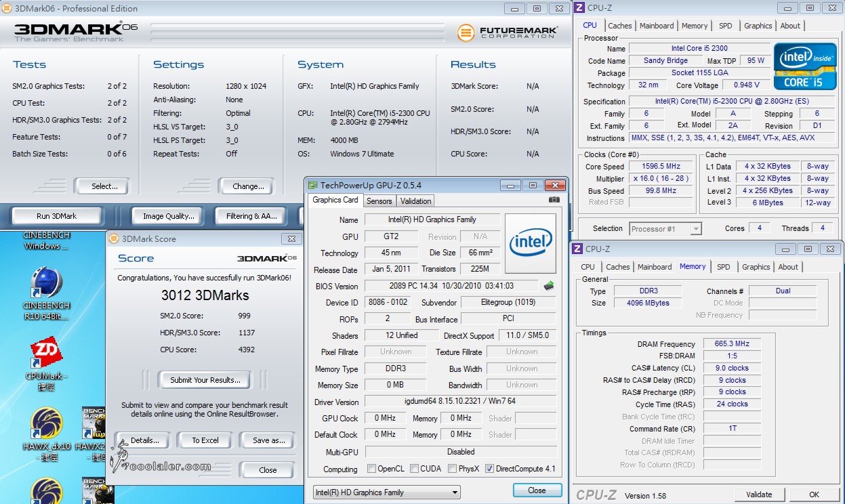Click the Specification field in CPU-Z
845x504 pixels.
pos(733,102)
